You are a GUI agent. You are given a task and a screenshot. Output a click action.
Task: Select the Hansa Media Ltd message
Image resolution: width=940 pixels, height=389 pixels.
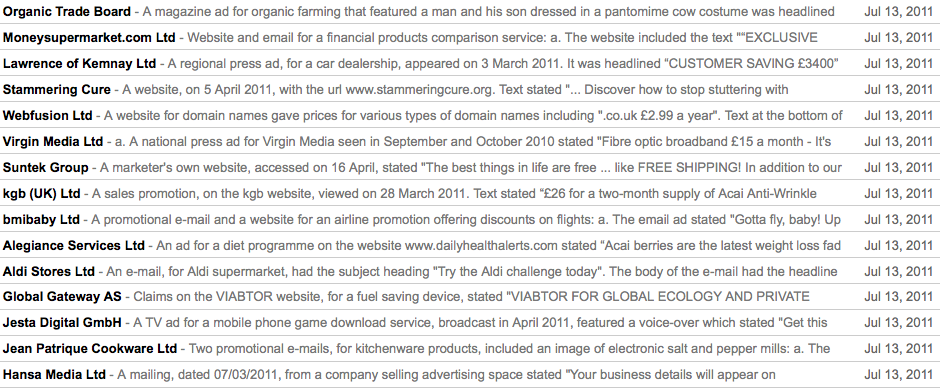coord(470,375)
